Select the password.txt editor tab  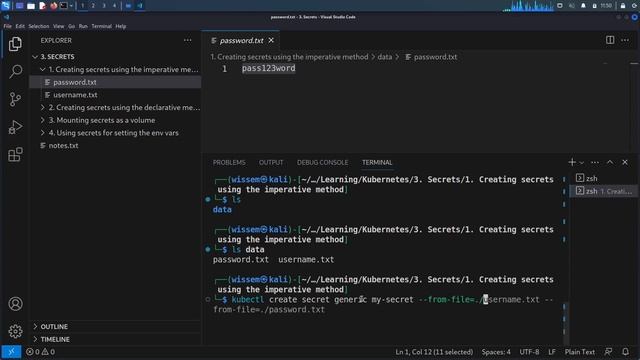tap(241, 40)
